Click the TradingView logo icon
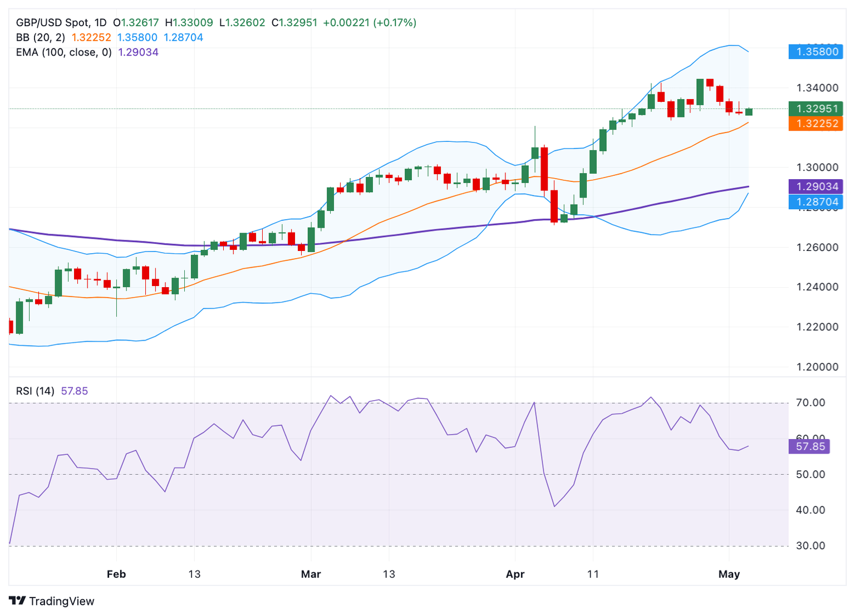Screen dimensions: 855x616 (x=17, y=601)
